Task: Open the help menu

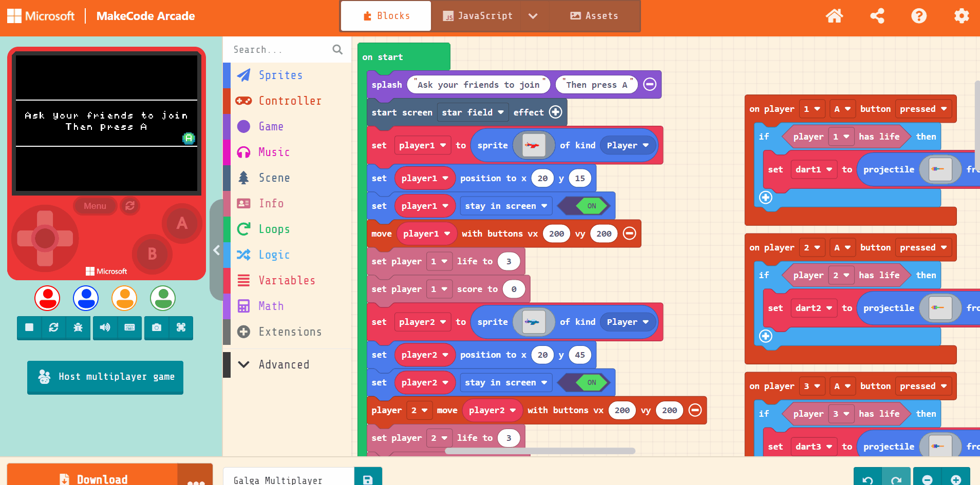Action: tap(919, 16)
